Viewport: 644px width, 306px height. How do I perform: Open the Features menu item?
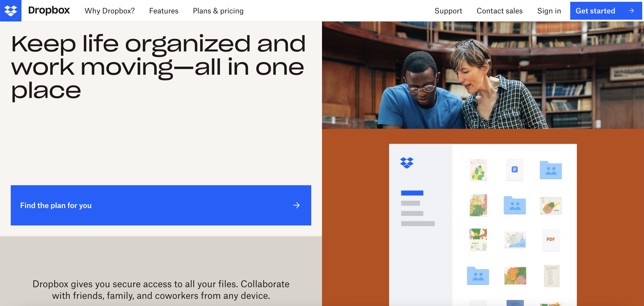[x=164, y=11]
